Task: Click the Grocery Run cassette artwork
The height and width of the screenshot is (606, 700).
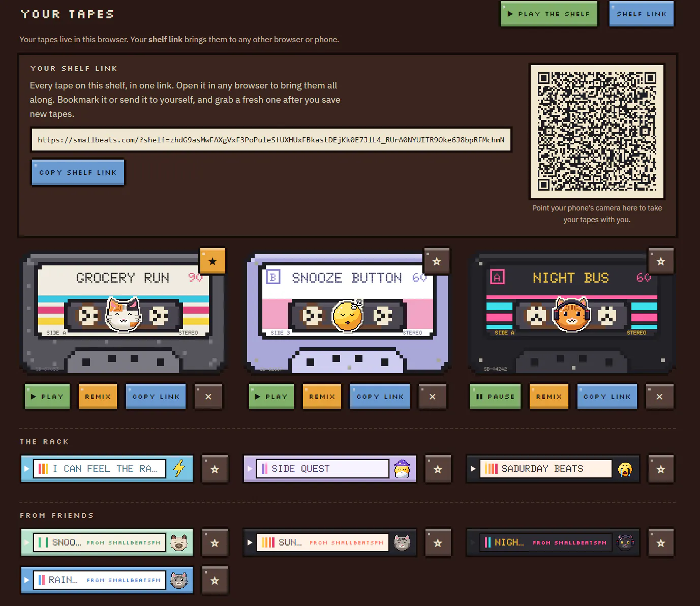Action: [x=124, y=313]
